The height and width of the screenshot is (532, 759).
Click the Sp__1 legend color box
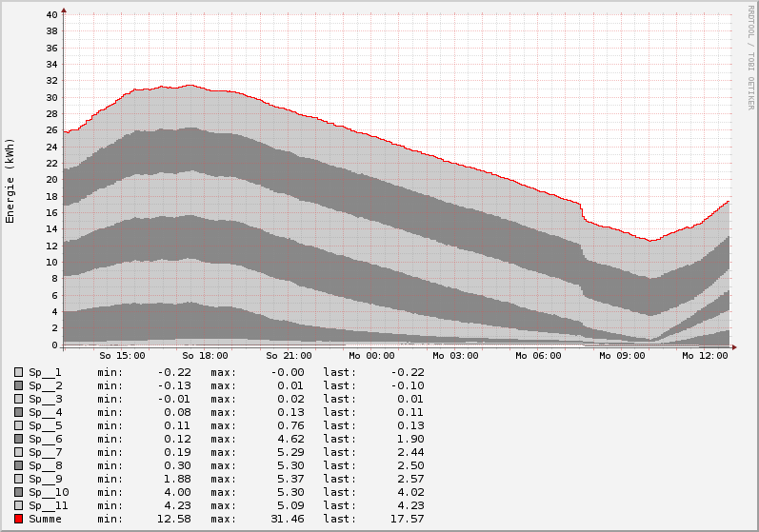click(x=19, y=372)
